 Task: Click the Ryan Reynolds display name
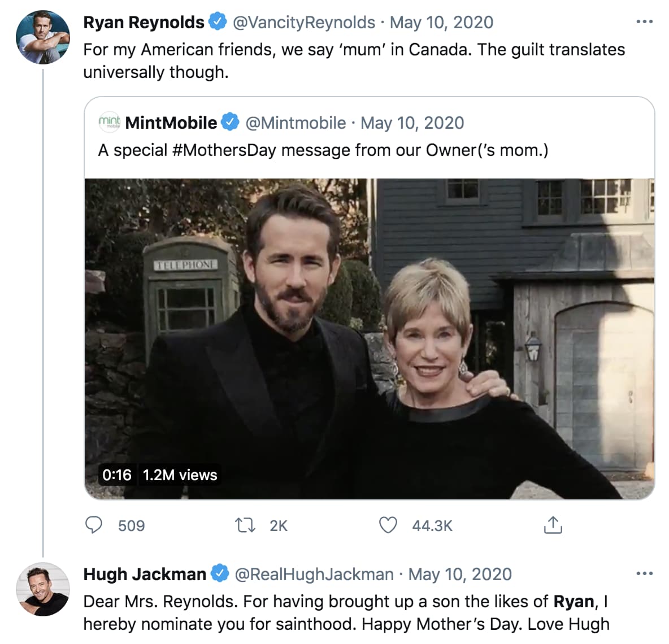coord(144,23)
